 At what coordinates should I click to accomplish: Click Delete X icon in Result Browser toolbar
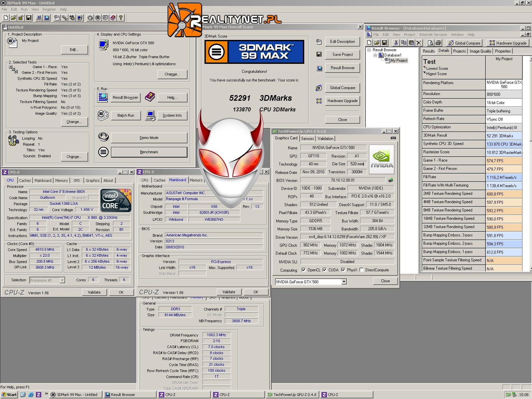[x=419, y=43]
